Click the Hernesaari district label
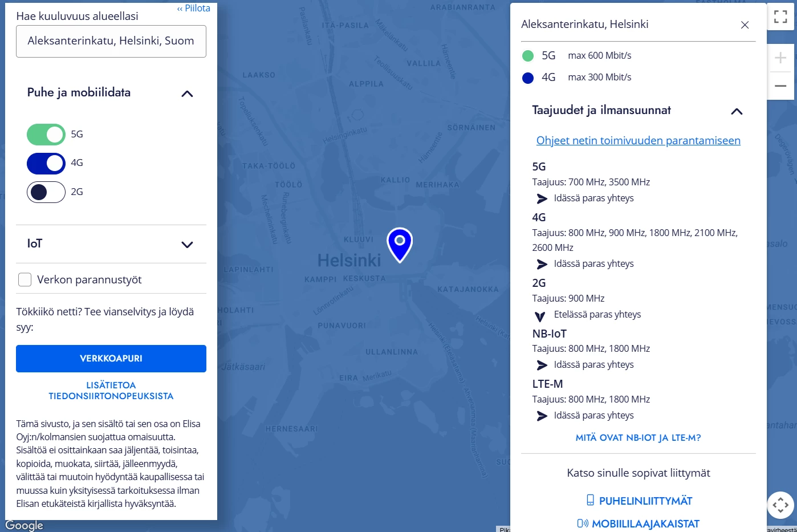The image size is (797, 532). click(x=292, y=429)
